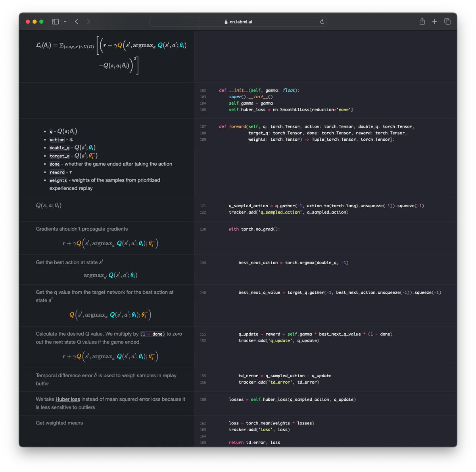
Task: Click line number 151 in code
Action: pos(203,334)
